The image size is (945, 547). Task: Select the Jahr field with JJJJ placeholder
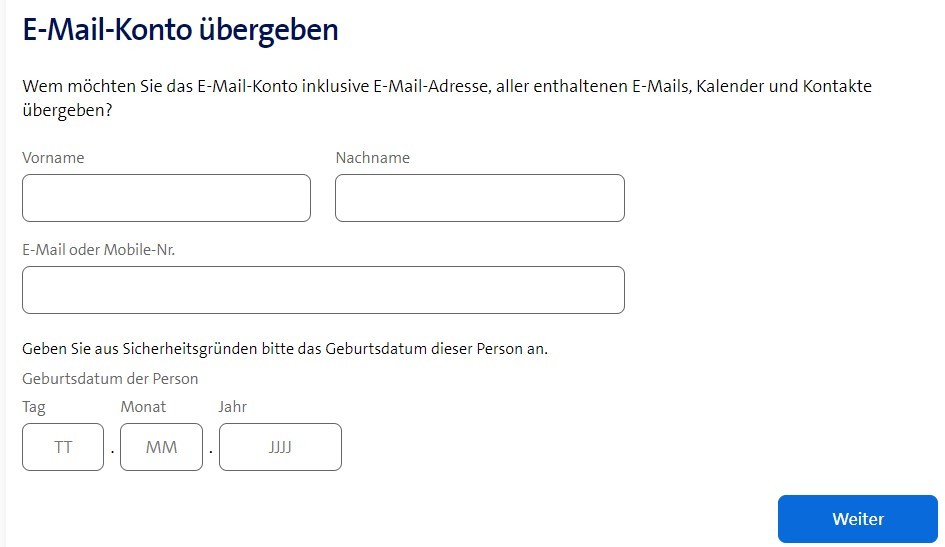pos(280,447)
